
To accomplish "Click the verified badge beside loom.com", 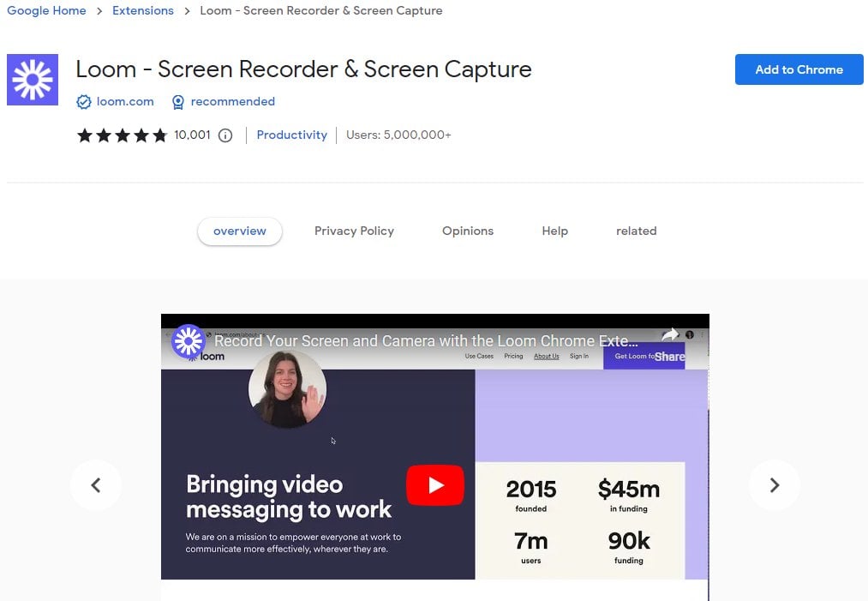I will pos(84,102).
